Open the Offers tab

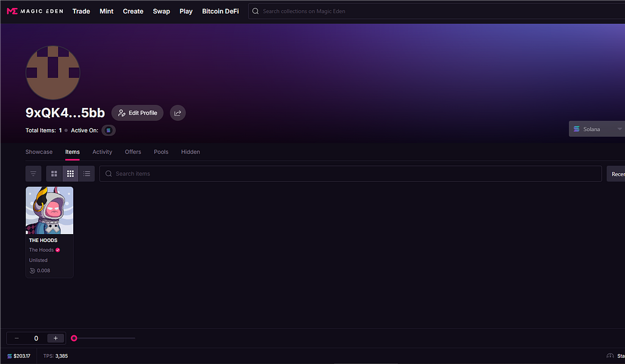[x=132, y=152]
